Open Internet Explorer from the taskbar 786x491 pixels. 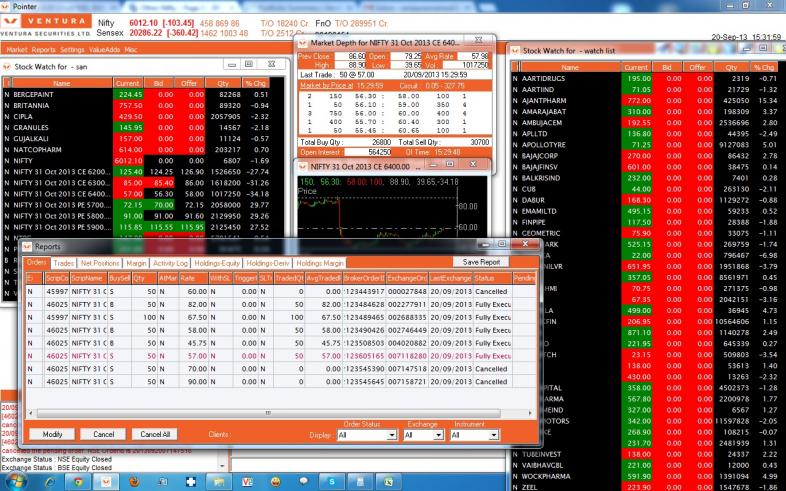coord(50,482)
